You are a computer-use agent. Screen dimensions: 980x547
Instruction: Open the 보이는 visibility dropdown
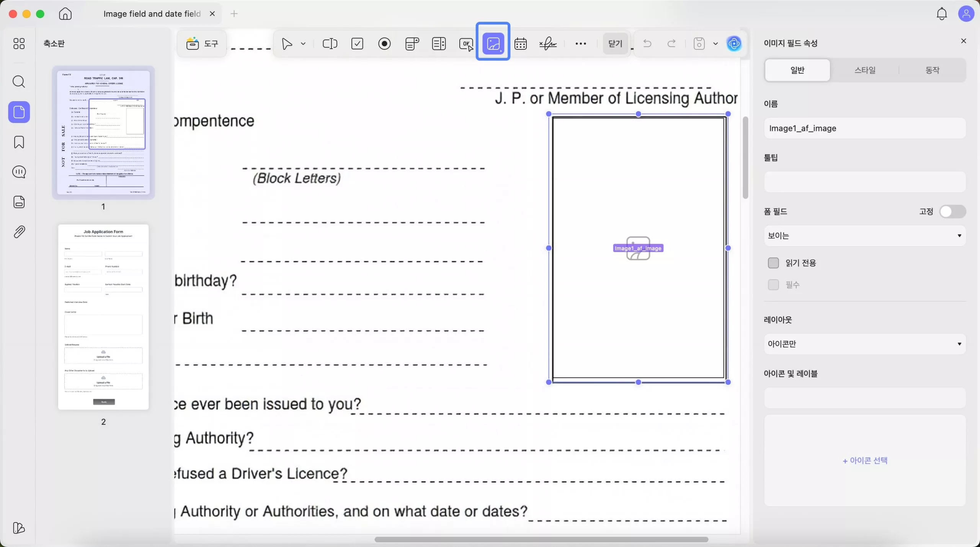click(x=864, y=236)
